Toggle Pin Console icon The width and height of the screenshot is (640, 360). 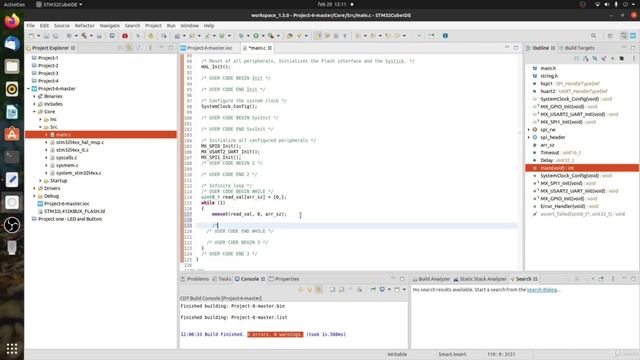[373, 289]
